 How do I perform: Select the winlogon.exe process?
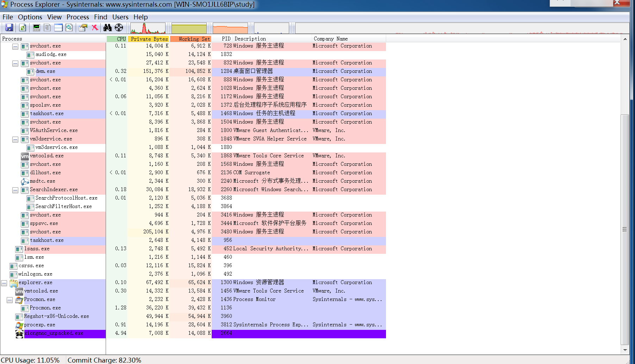coord(35,274)
